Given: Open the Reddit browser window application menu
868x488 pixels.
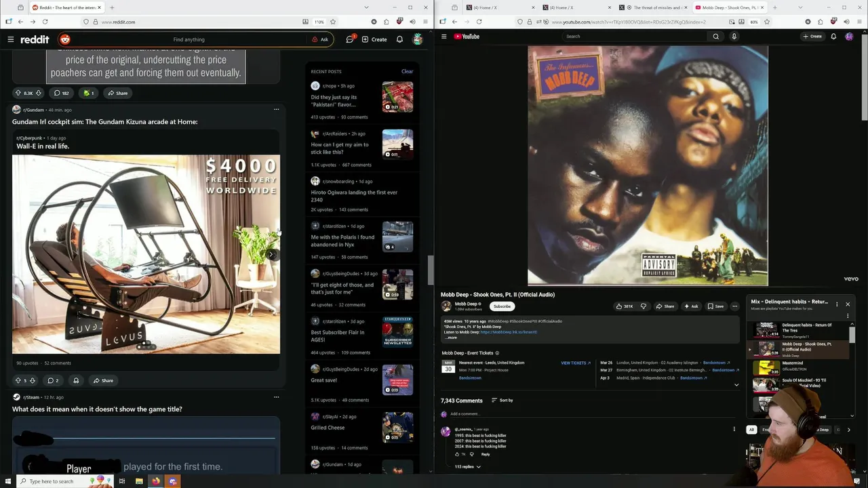Looking at the screenshot, I should [425, 22].
